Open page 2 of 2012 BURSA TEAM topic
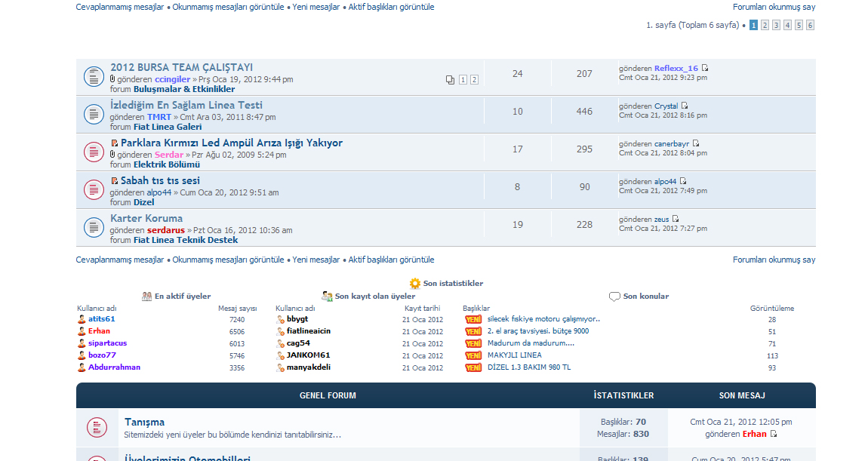 (x=474, y=80)
